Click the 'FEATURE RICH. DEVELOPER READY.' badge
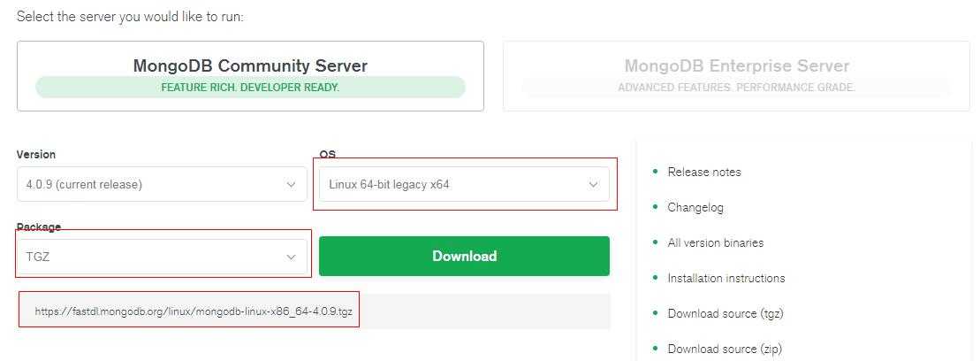The height and width of the screenshot is (361, 980). (x=250, y=88)
